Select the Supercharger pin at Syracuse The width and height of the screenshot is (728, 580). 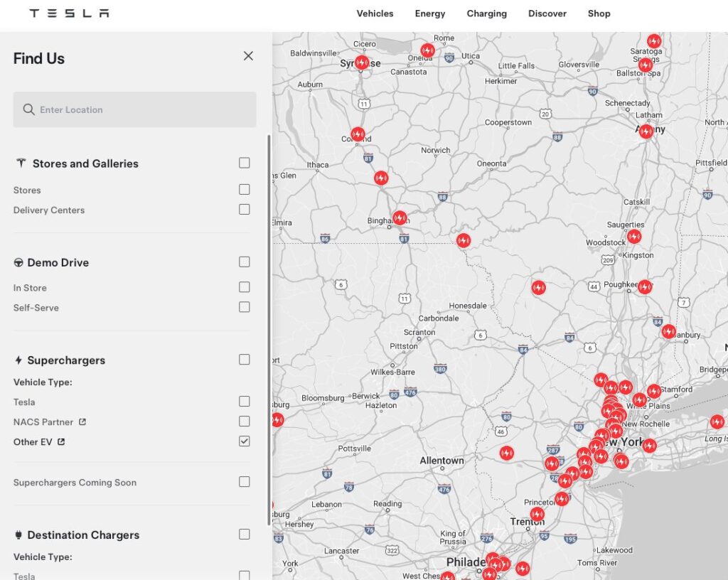[x=362, y=62]
